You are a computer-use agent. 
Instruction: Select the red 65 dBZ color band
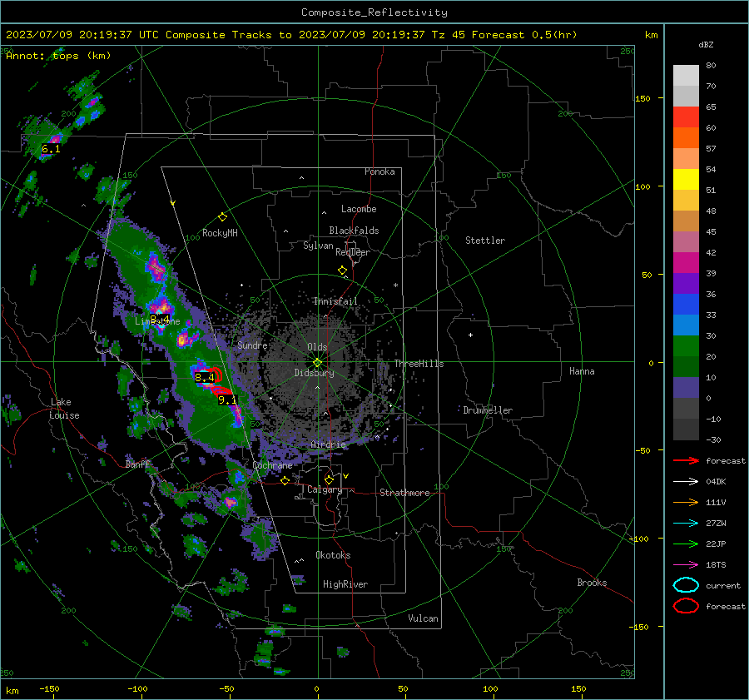tap(686, 117)
